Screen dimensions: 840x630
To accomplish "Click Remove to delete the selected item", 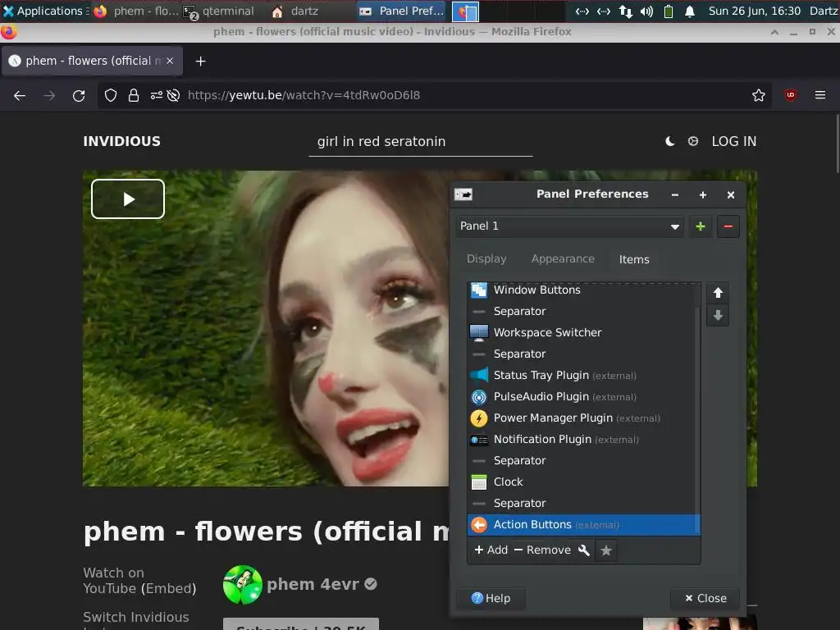I will pos(542,550).
